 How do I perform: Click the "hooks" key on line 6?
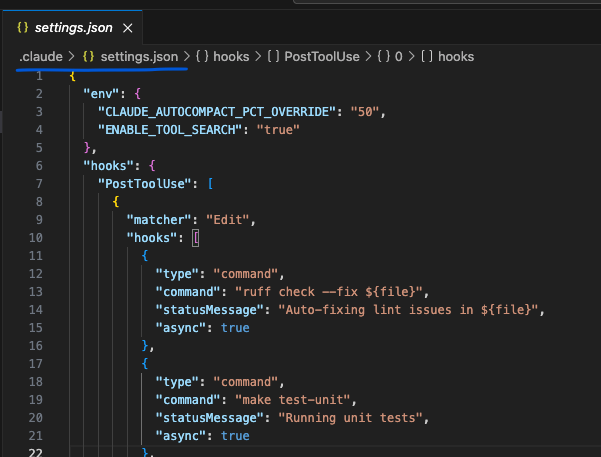pyautogui.click(x=109, y=166)
